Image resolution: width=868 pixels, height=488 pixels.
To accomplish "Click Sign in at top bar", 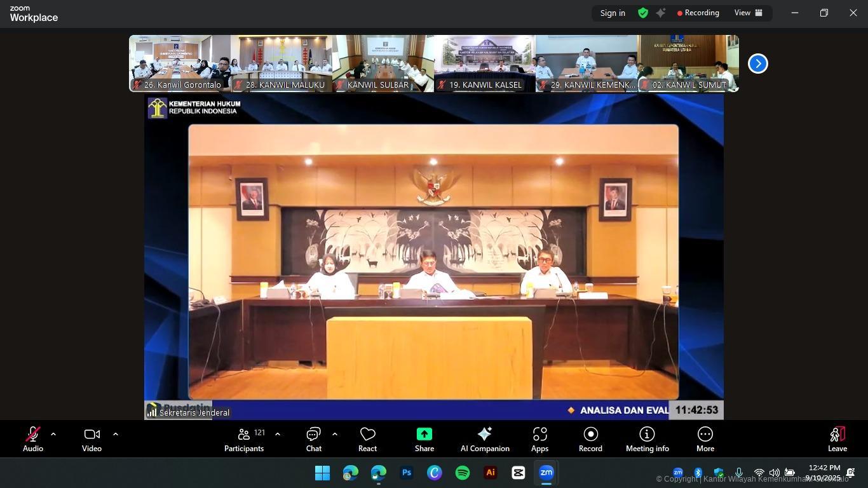I will tap(613, 13).
